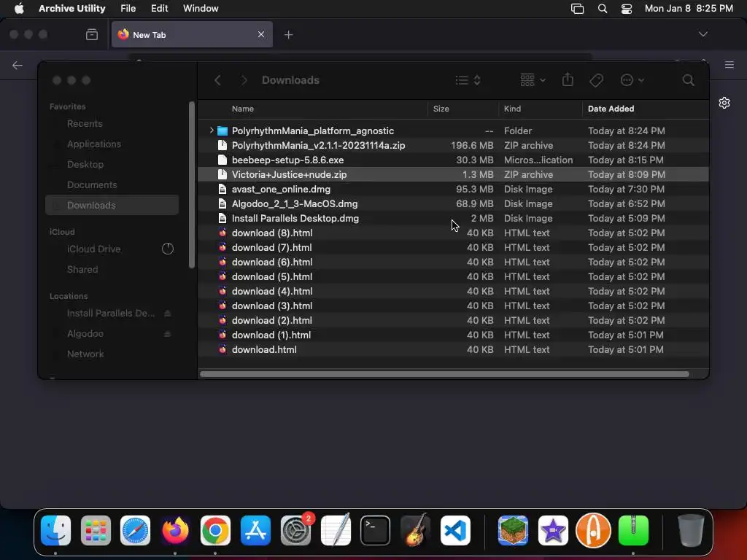
Task: Open Spotlight search in menu bar
Action: [x=603, y=9]
